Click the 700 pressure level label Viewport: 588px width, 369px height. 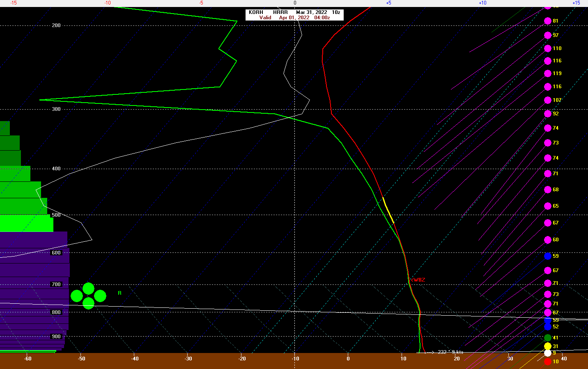pyautogui.click(x=56, y=284)
